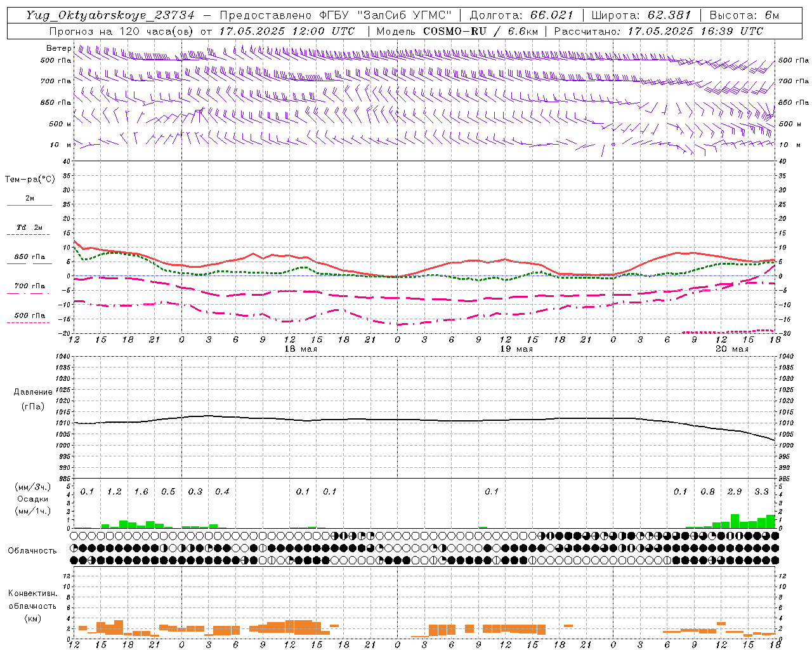Click the Тем-ра(°C) axis label
The image size is (812, 650).
30,180
